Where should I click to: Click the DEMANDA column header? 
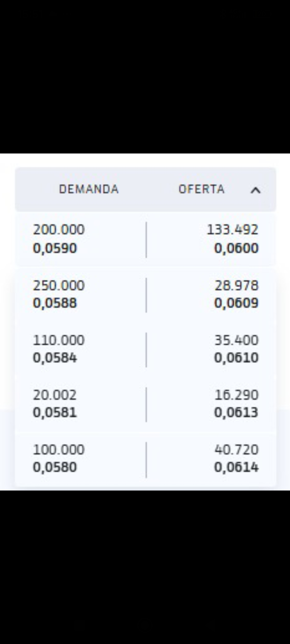coord(89,189)
